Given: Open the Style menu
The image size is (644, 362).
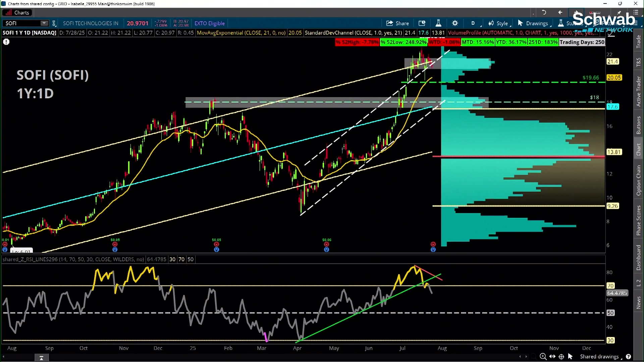Looking at the screenshot, I should [499, 23].
